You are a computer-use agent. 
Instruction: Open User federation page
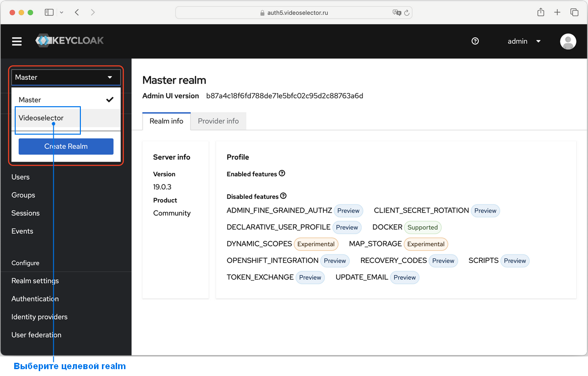pyautogui.click(x=37, y=335)
